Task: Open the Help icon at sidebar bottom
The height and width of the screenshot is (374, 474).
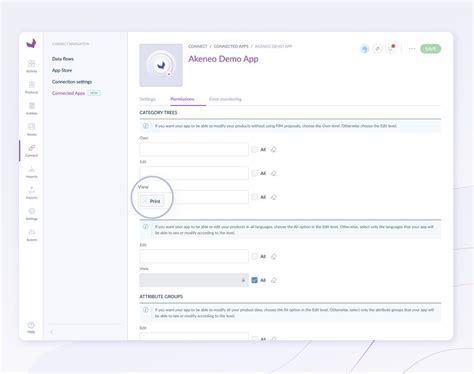Action: (31, 327)
